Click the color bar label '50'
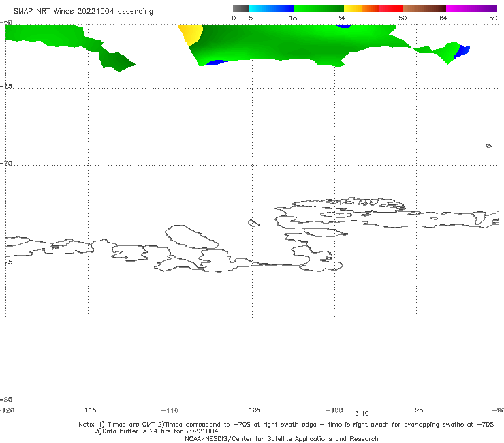 tap(403, 18)
